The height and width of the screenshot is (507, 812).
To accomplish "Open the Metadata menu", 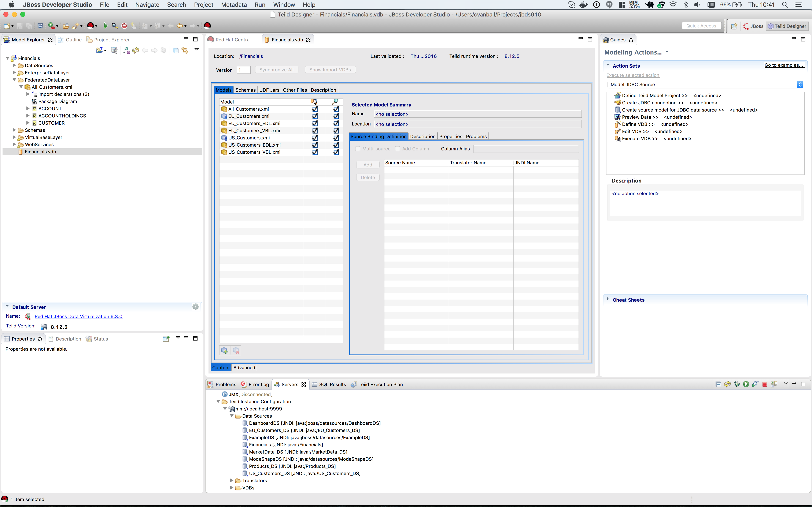I will pyautogui.click(x=233, y=5).
